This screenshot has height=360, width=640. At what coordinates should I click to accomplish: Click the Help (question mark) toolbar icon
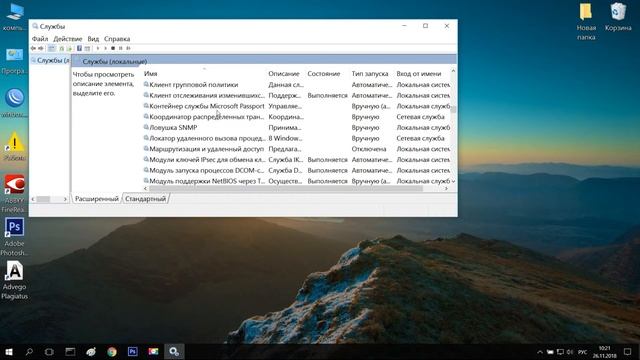pos(79,48)
